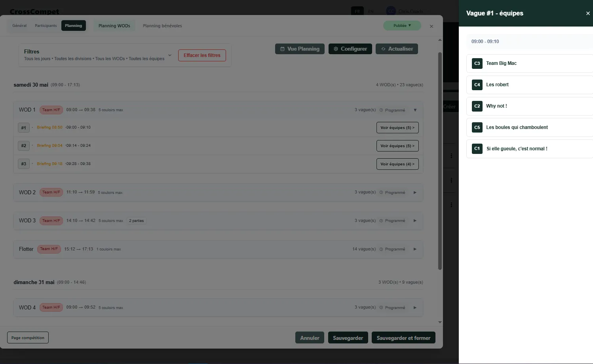This screenshot has height=364, width=593.
Task: Click the calendar icon on Vue Planning
Action: [x=283, y=49]
